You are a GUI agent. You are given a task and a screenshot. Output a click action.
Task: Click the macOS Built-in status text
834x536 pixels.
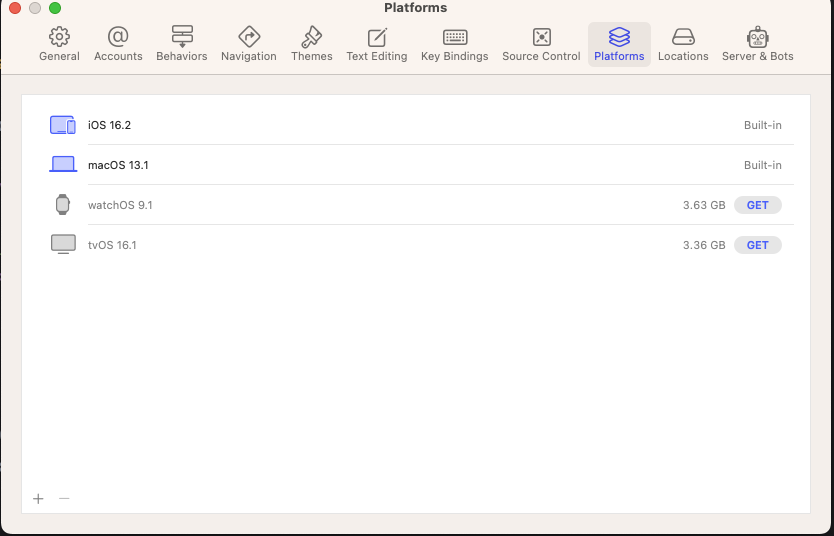tap(763, 165)
